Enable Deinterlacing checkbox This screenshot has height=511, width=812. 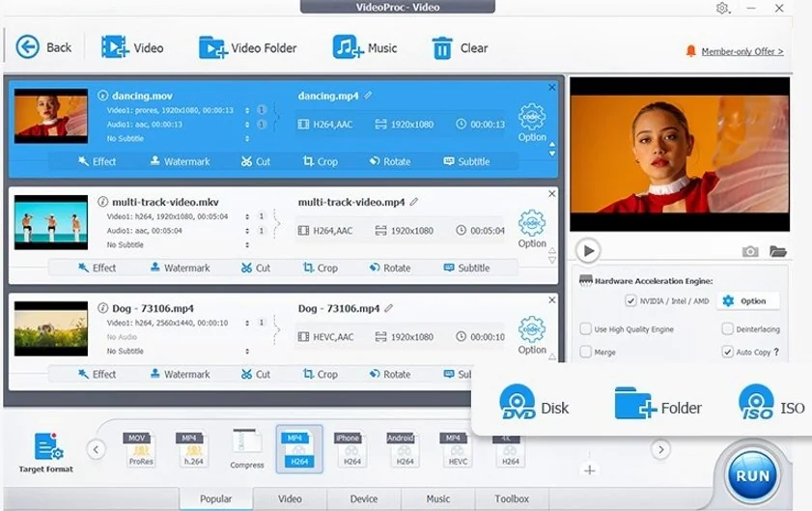point(728,329)
